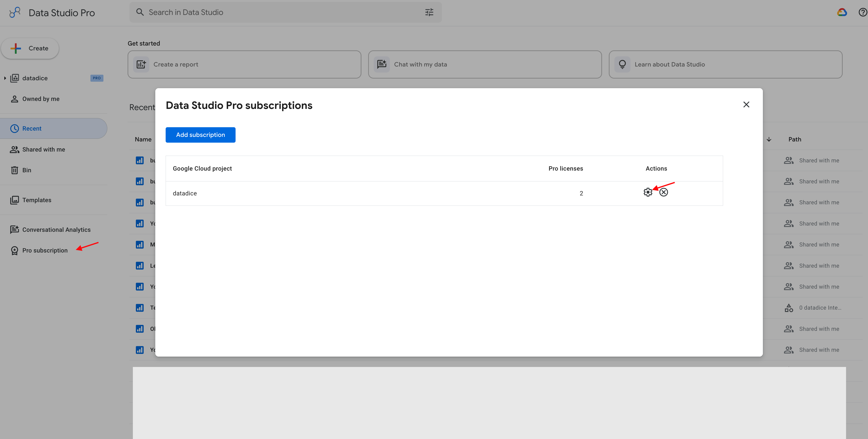This screenshot has height=439, width=868.
Task: Click the Path column header
Action: [x=794, y=139]
